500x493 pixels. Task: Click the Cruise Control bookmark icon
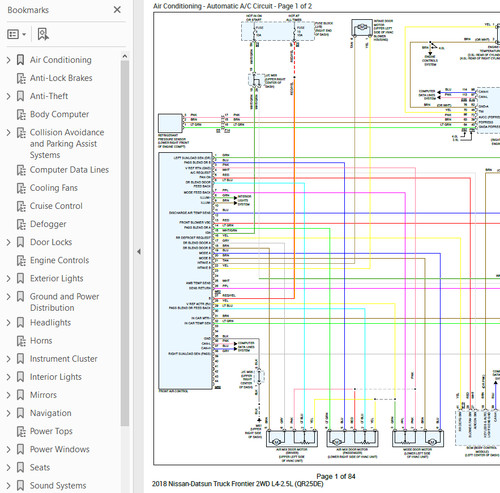(21, 206)
